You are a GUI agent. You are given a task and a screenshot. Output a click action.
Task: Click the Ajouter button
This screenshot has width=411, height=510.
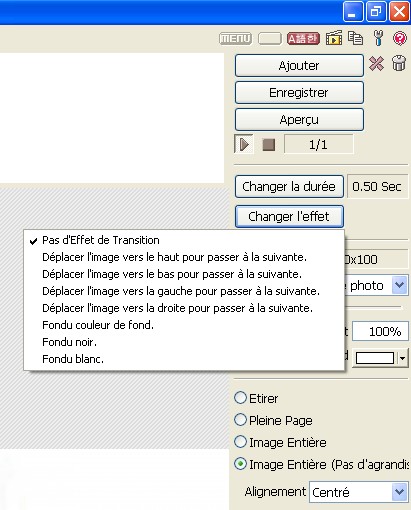(x=299, y=65)
